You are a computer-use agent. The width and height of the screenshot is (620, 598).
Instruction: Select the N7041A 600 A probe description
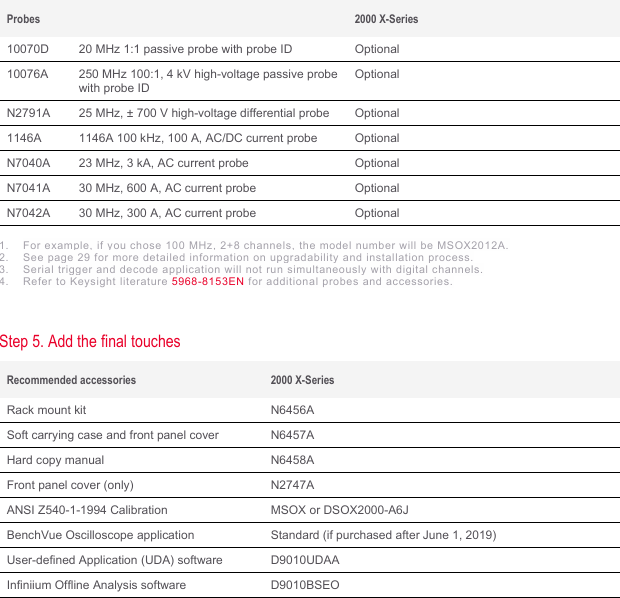pos(167,188)
